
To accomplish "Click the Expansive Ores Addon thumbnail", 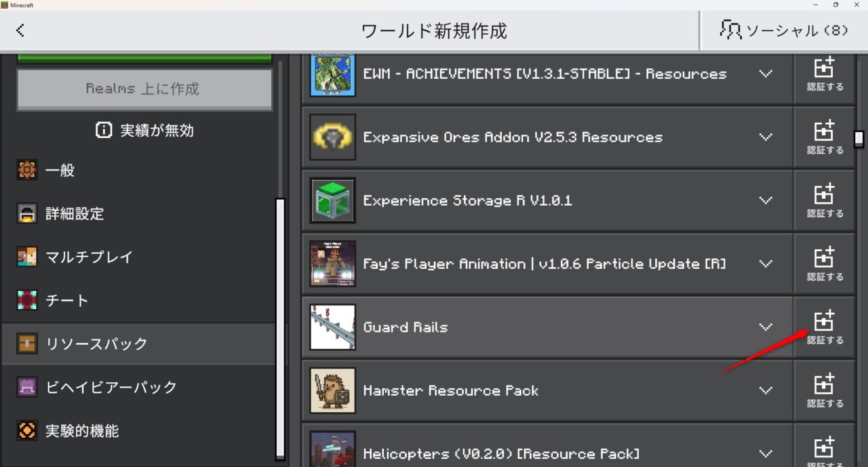I will point(332,137).
